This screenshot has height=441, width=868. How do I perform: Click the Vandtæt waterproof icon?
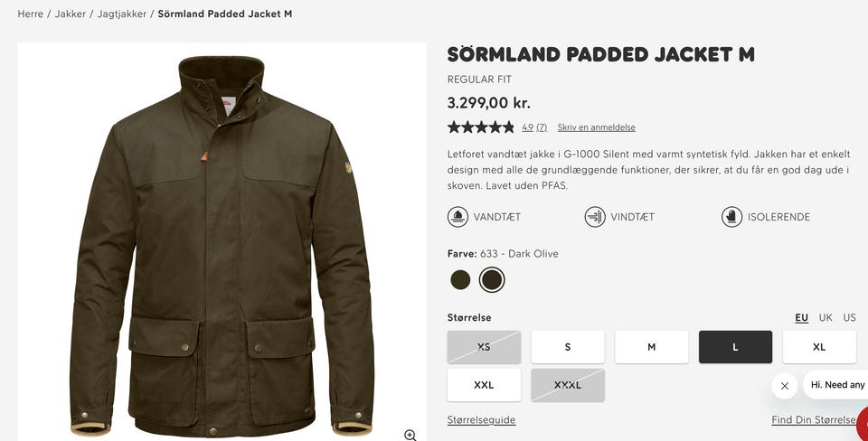pos(458,217)
